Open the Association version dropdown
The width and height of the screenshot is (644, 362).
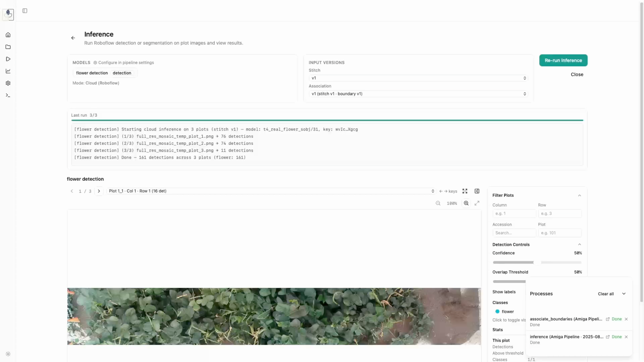(418, 94)
